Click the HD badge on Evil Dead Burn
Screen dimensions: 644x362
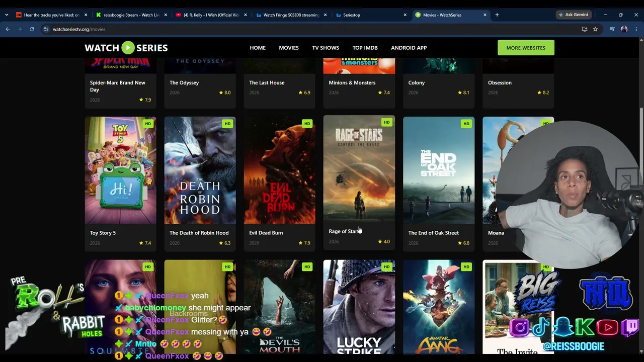(307, 124)
